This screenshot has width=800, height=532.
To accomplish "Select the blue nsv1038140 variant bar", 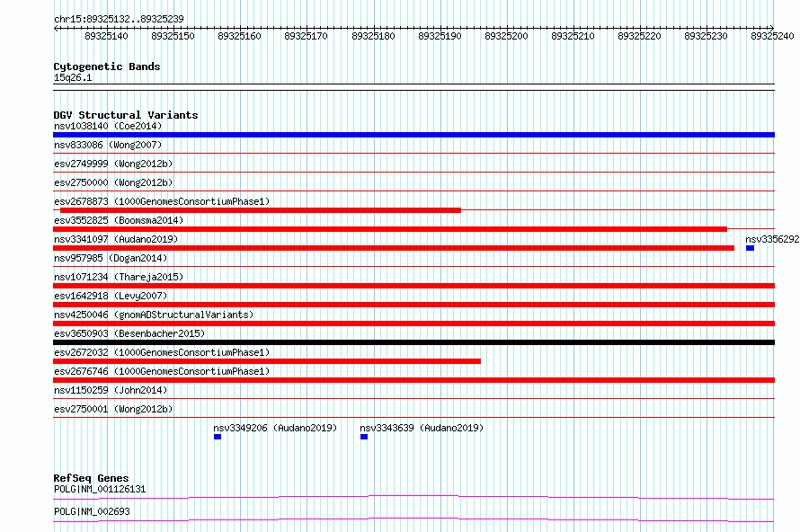I will pyautogui.click(x=413, y=135).
